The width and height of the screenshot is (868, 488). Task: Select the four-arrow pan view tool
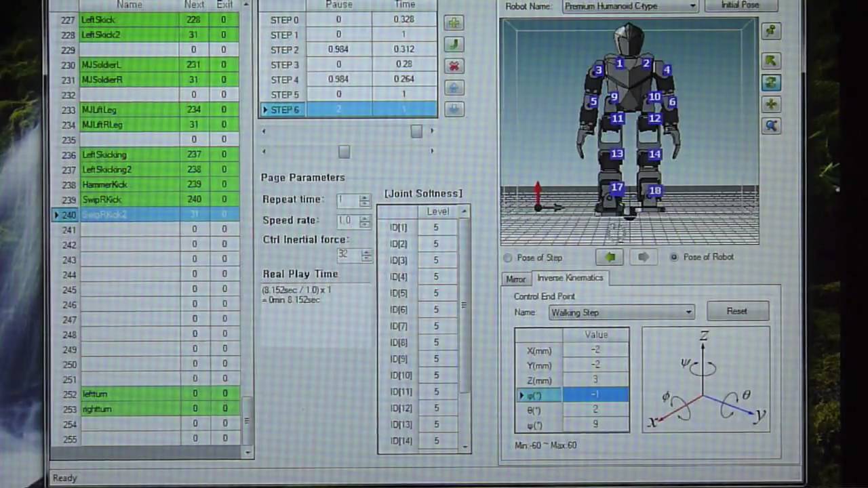click(771, 104)
